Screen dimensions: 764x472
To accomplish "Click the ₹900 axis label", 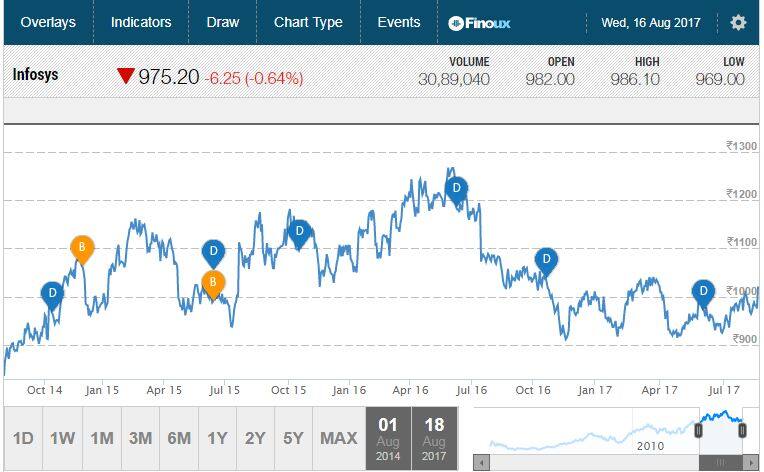I will click(x=744, y=339).
